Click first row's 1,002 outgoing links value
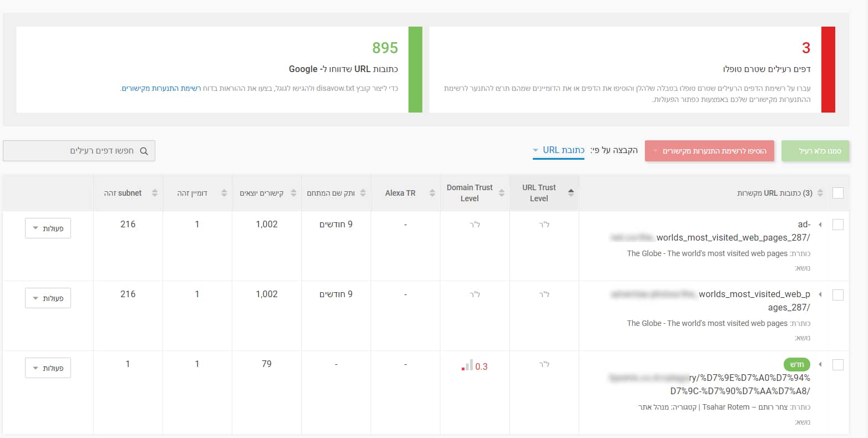 point(266,225)
